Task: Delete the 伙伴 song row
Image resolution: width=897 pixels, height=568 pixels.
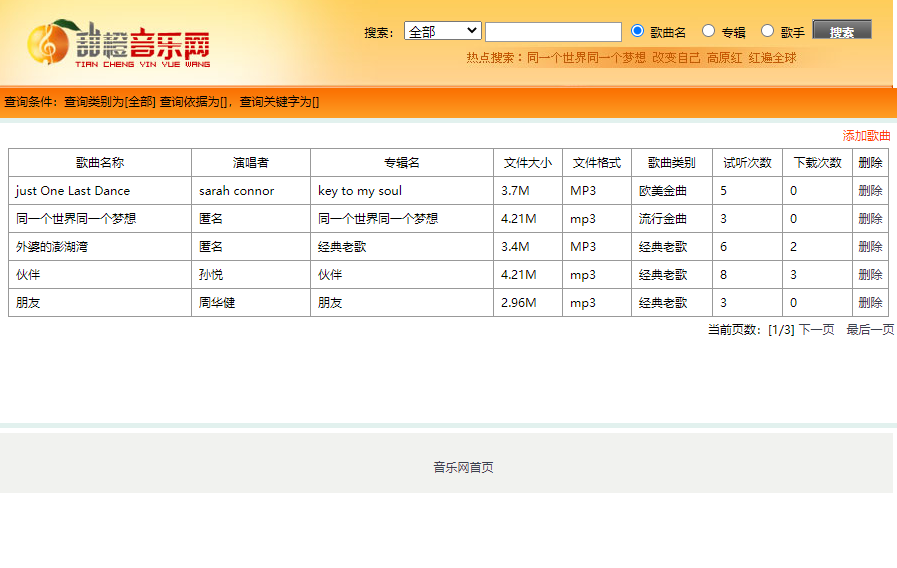Action: point(870,275)
